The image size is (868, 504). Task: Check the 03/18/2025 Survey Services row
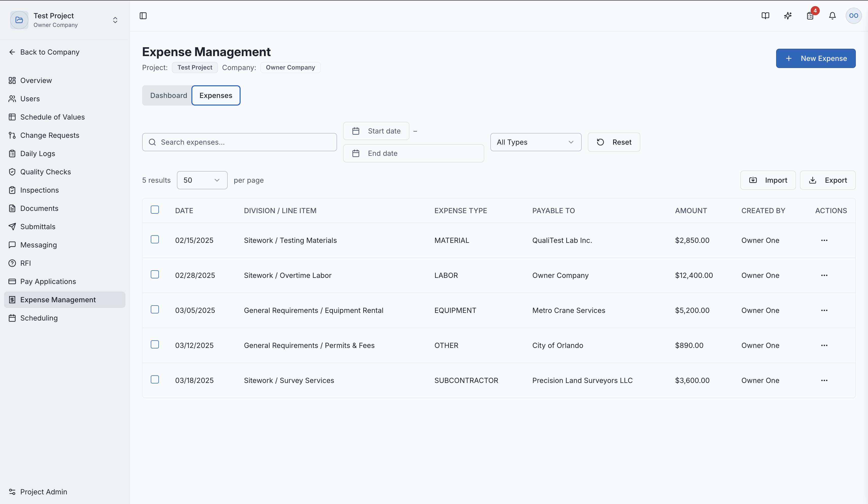[155, 379]
